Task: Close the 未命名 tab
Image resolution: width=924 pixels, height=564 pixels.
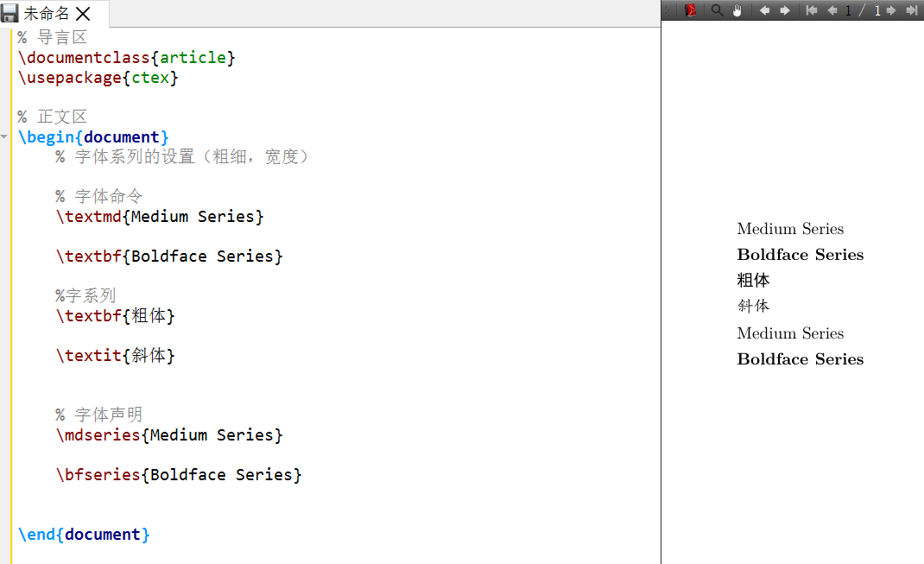Action: pos(82,13)
